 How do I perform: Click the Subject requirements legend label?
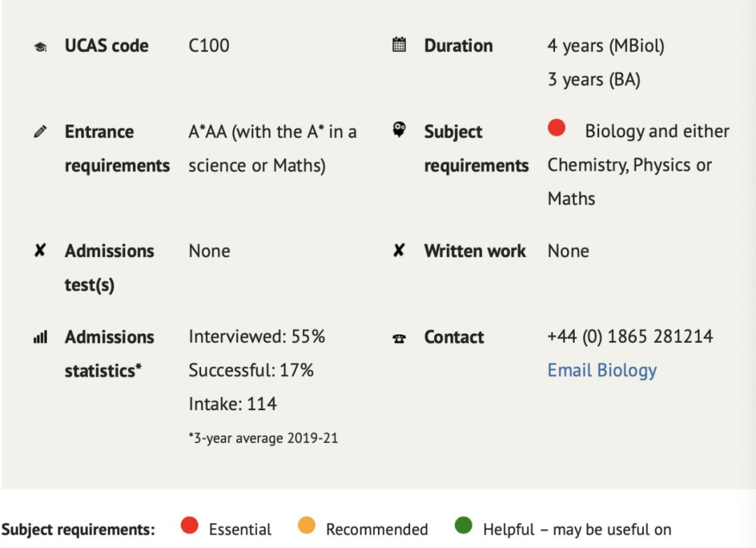78,530
